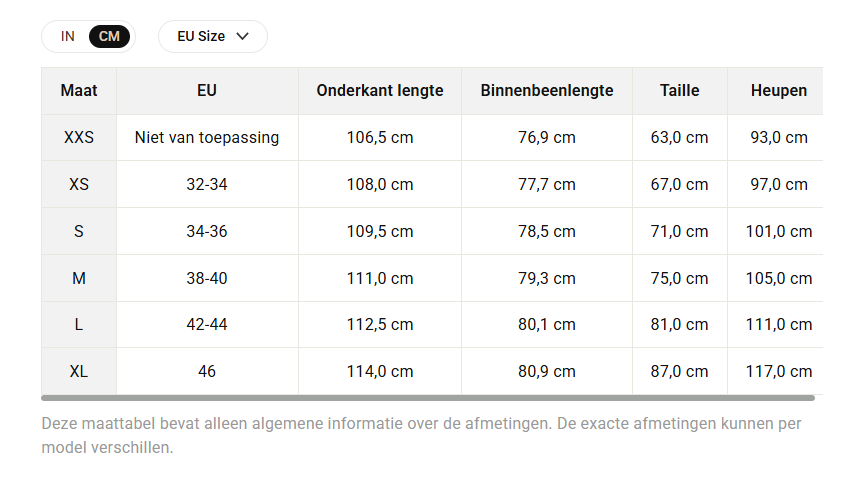
Task: Click the 114,0 cm bottom length cell
Action: tap(380, 372)
